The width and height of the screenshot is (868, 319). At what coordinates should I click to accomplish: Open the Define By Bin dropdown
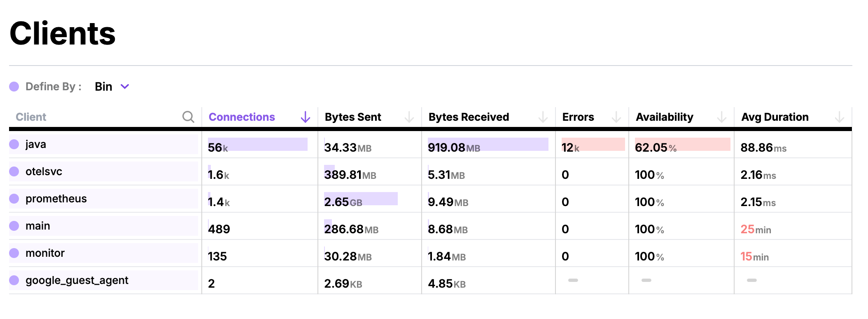tap(104, 87)
